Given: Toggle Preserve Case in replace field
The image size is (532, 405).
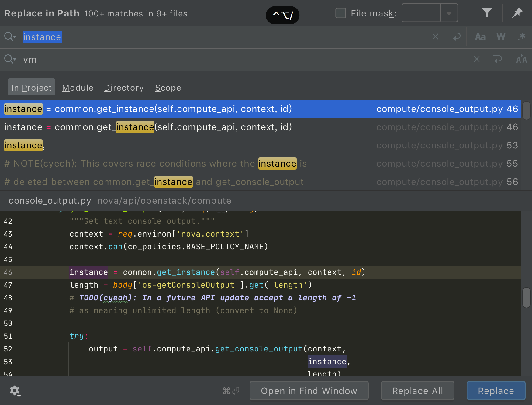Looking at the screenshot, I should point(521,59).
